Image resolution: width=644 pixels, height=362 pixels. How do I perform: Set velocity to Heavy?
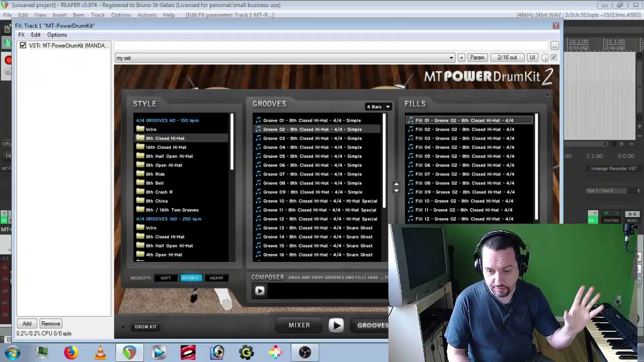[216, 278]
